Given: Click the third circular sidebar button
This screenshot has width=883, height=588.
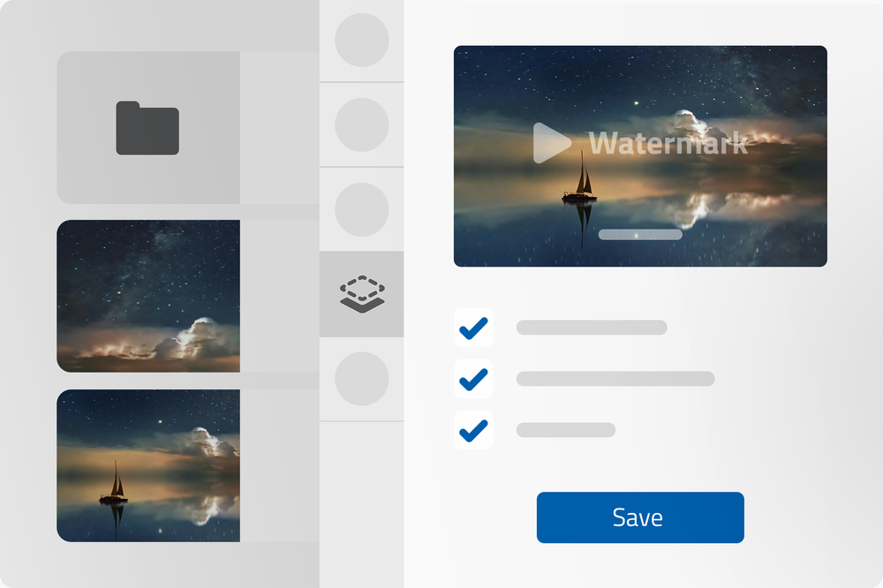Looking at the screenshot, I should coord(361,209).
